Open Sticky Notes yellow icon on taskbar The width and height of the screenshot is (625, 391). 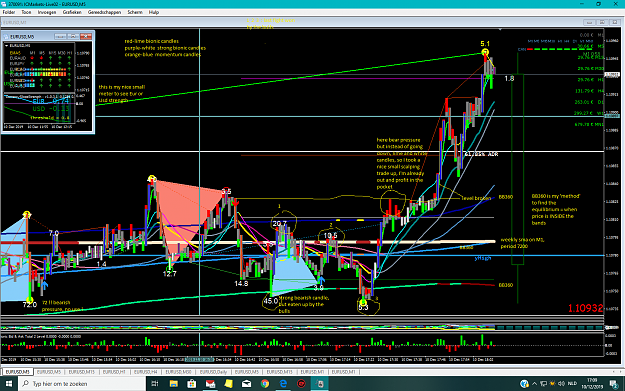pyautogui.click(x=228, y=383)
